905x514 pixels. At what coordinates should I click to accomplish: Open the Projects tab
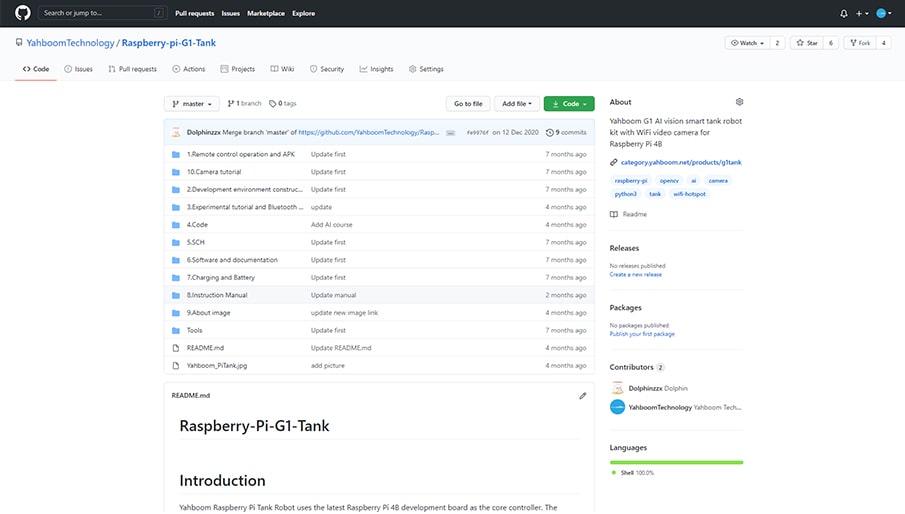[238, 69]
